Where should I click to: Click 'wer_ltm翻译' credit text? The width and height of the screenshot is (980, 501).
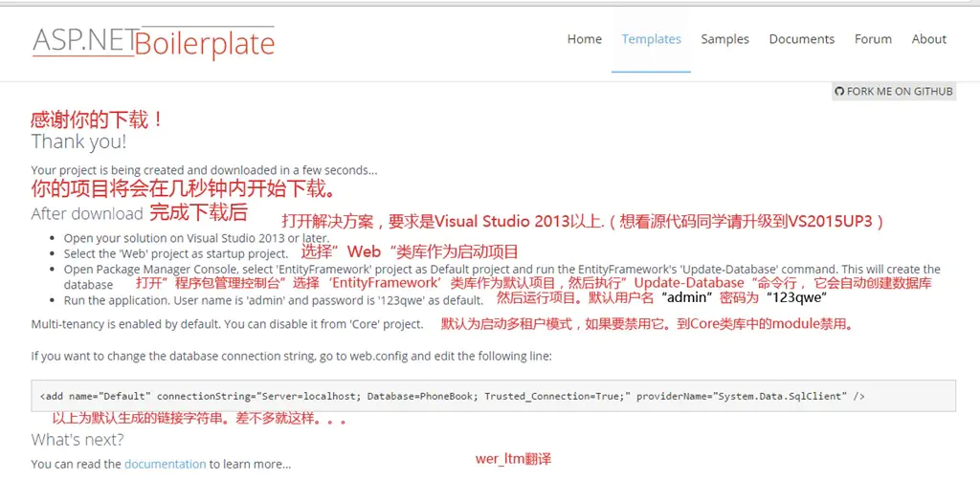point(513,459)
